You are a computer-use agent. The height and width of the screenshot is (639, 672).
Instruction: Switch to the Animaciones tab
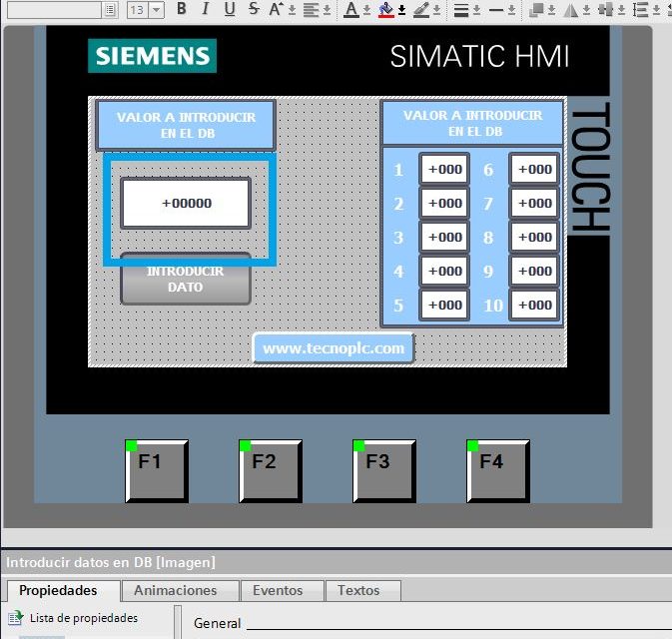pos(180,590)
